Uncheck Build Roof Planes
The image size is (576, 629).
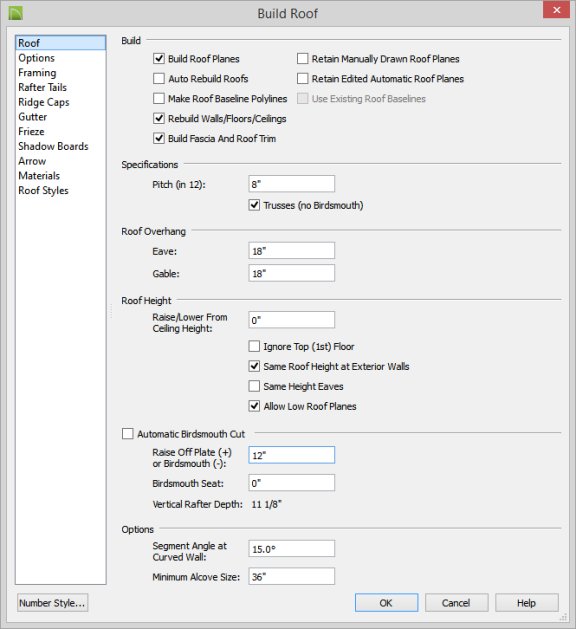[x=159, y=59]
